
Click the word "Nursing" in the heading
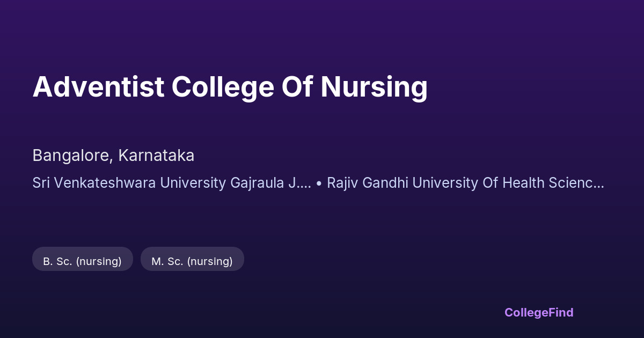pos(374,87)
